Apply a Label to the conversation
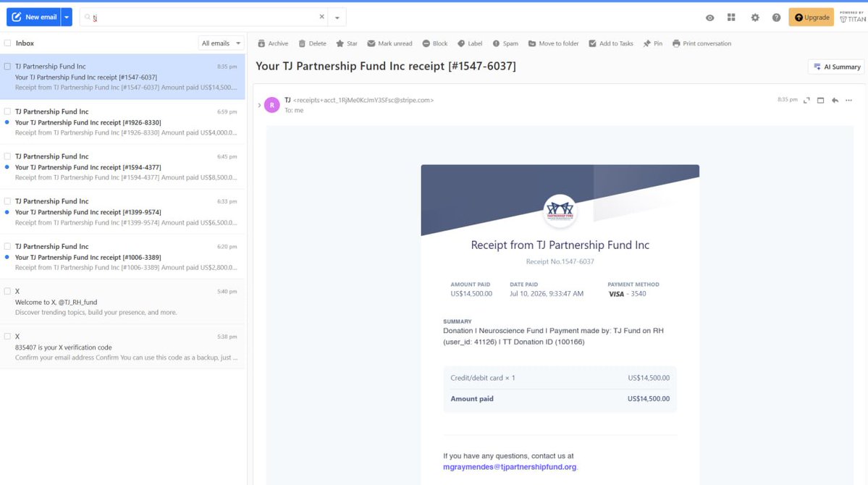 coord(469,43)
